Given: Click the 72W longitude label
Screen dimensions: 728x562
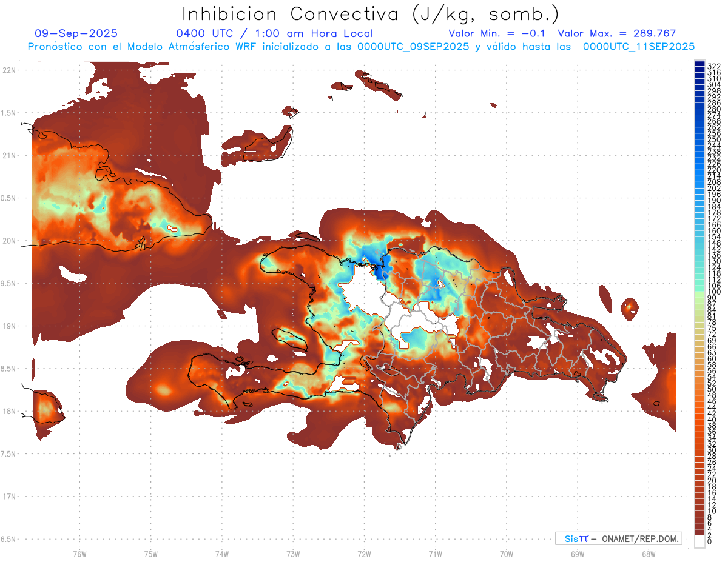Looking at the screenshot, I should point(364,554).
